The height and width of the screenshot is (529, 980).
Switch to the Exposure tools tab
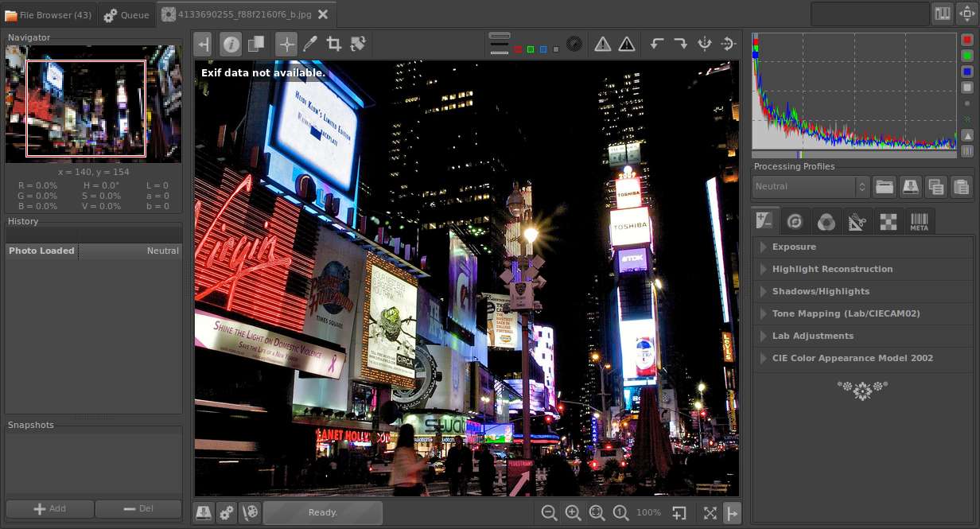pos(764,221)
